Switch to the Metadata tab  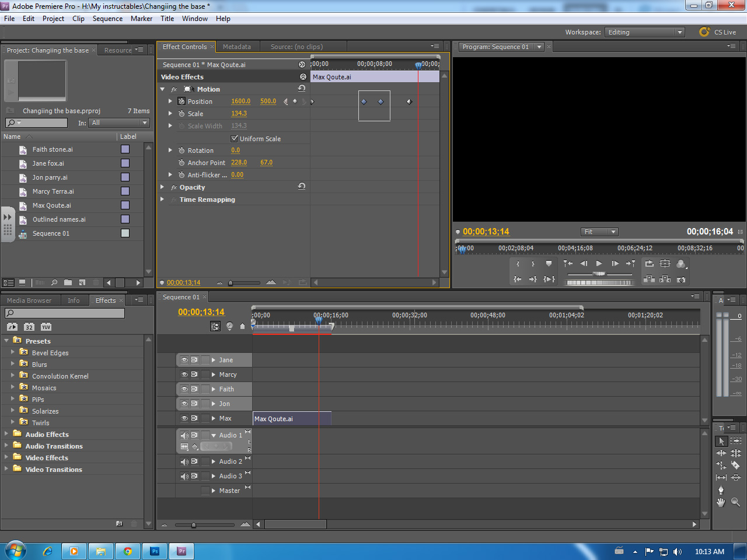(236, 47)
